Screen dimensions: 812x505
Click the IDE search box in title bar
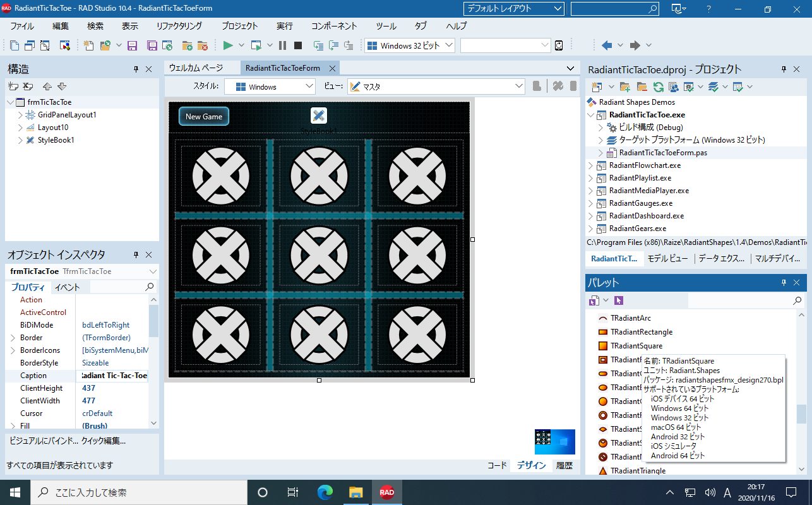coord(615,9)
